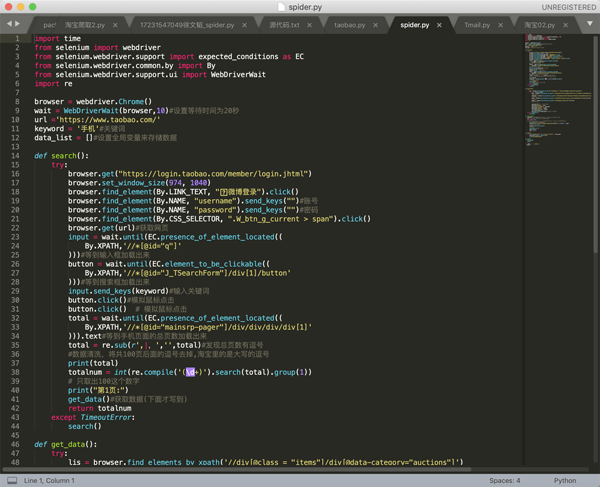
Task: Toggle the side bar panel icon
Action: pyautogui.click(x=12, y=480)
